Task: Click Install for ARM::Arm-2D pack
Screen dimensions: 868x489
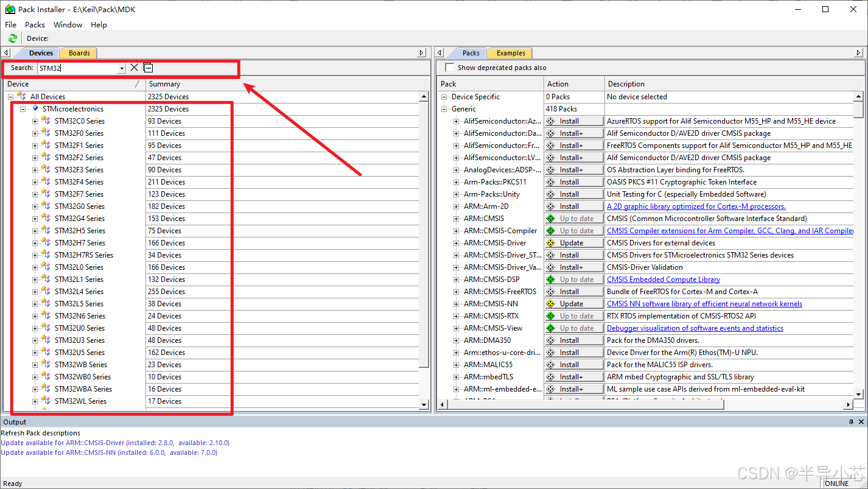Action: (x=574, y=206)
